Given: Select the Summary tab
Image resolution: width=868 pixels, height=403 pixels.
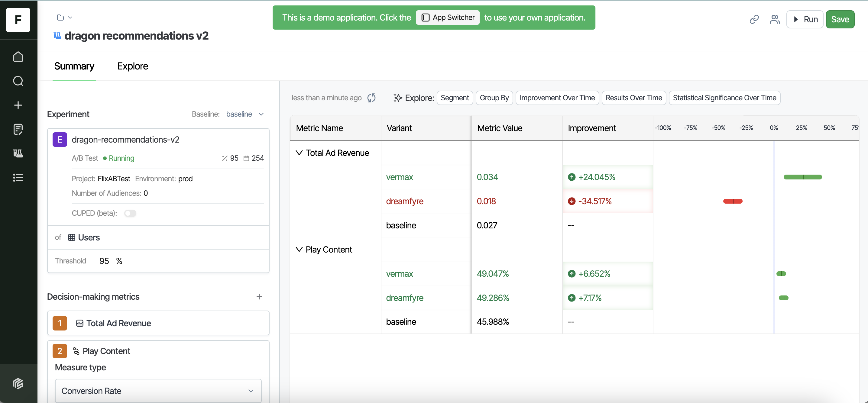Looking at the screenshot, I should [74, 66].
